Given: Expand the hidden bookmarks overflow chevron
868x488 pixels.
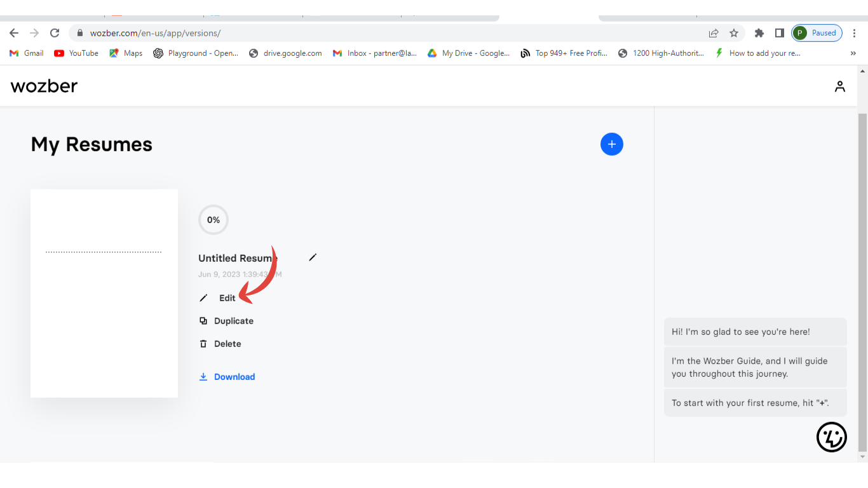Looking at the screenshot, I should tap(853, 53).
